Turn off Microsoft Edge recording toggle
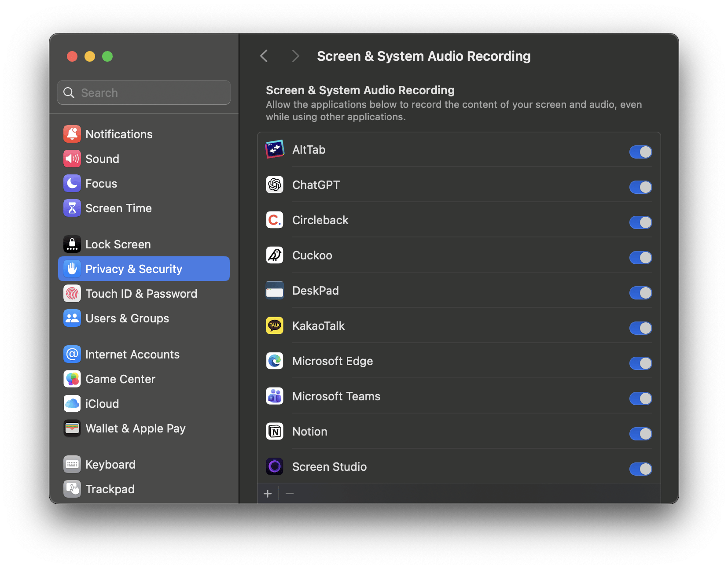Viewport: 728px width, 569px height. [640, 363]
